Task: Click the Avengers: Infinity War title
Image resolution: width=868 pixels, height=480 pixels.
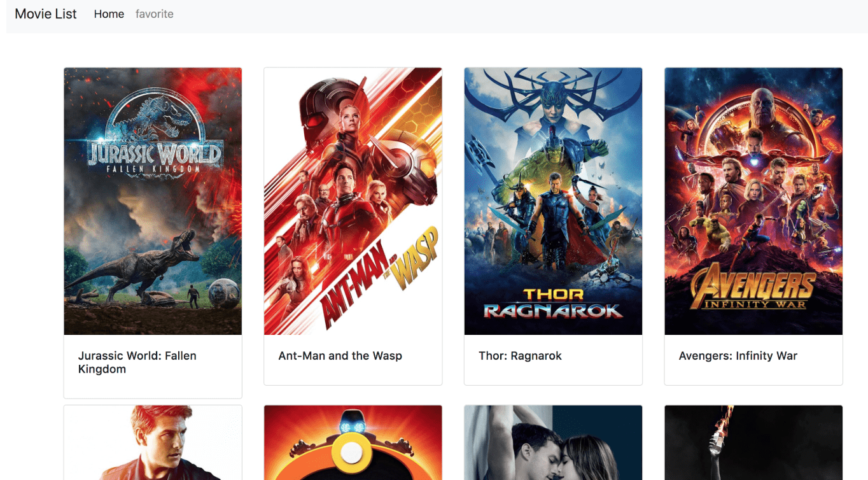Action: pos(738,356)
